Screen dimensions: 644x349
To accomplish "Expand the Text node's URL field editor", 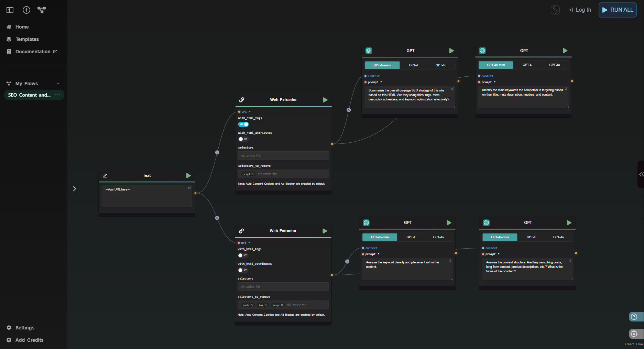I will [x=189, y=188].
